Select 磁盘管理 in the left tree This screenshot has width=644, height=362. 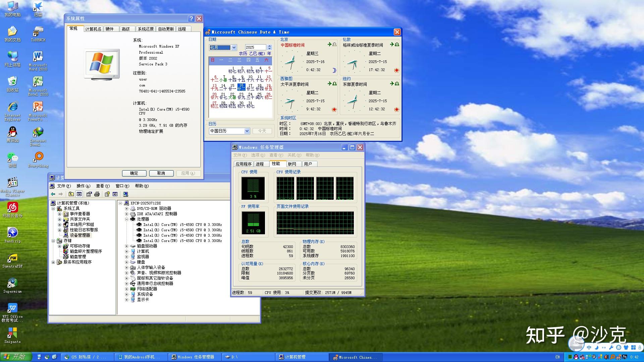click(78, 257)
